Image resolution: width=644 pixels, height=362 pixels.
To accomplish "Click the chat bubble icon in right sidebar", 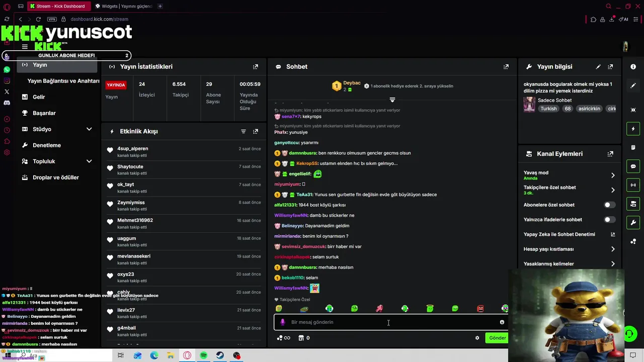I will click(x=633, y=166).
